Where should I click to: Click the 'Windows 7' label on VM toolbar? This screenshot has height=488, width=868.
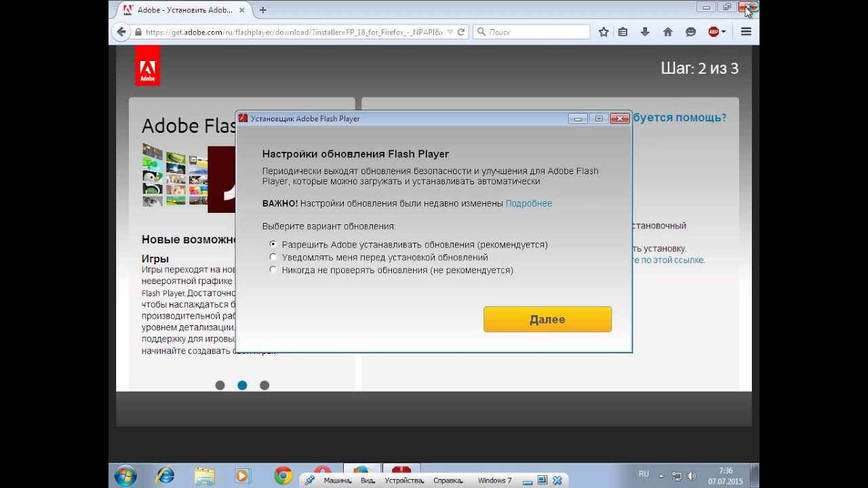(x=495, y=481)
